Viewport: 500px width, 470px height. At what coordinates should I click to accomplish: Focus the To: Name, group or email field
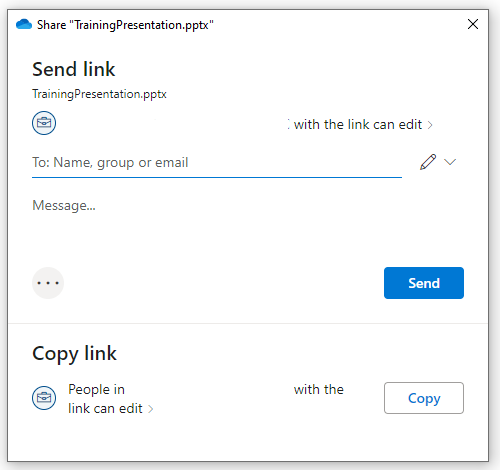click(x=217, y=163)
